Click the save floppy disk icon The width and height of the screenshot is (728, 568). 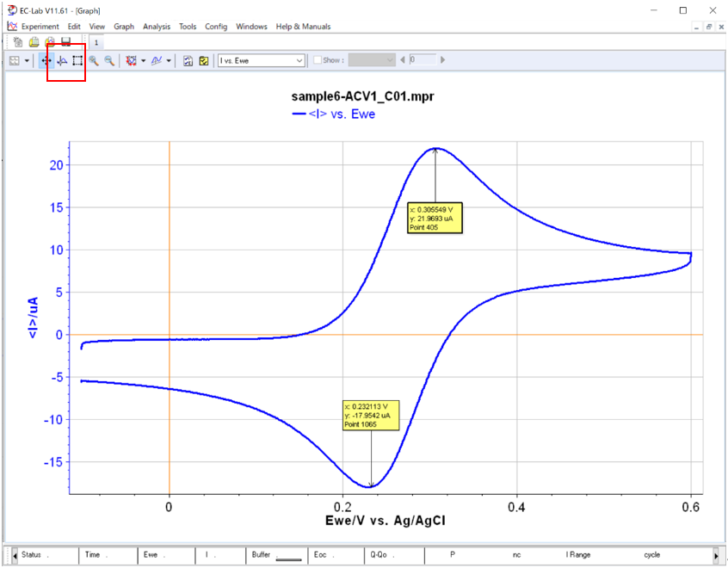66,42
